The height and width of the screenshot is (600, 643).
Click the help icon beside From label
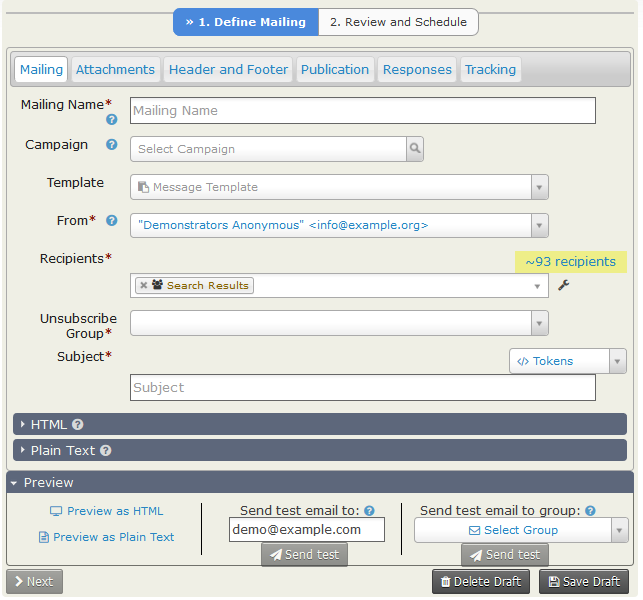click(x=112, y=221)
